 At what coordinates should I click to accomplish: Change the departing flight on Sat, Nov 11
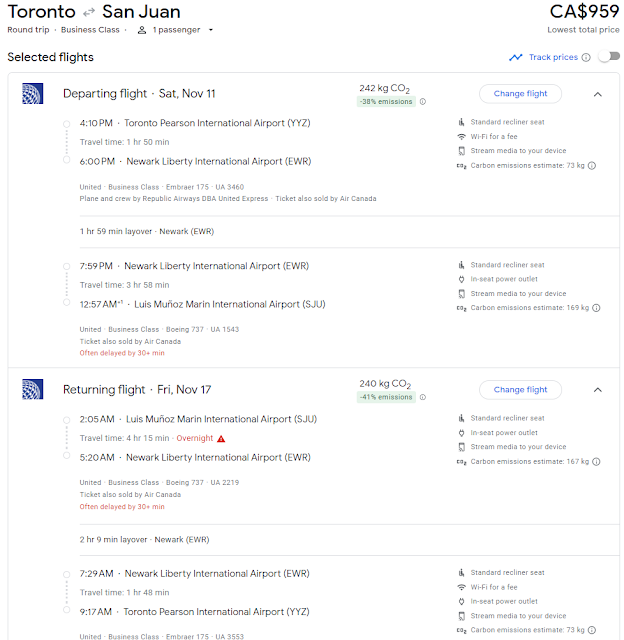coord(520,93)
